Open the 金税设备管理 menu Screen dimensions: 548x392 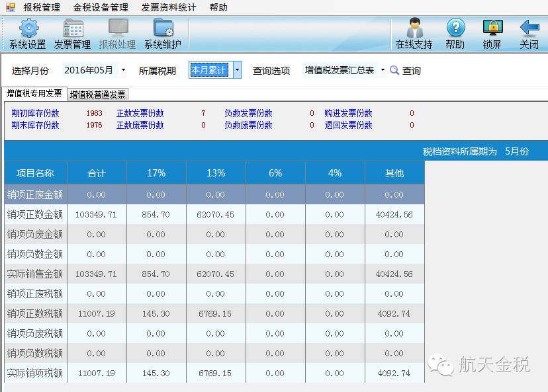tap(101, 7)
